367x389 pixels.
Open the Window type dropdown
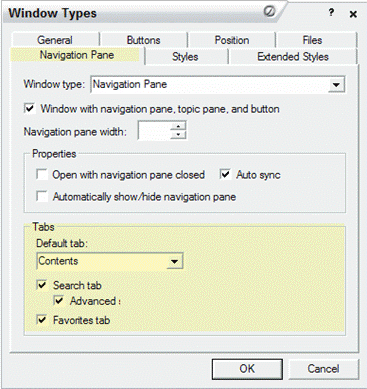pos(336,85)
